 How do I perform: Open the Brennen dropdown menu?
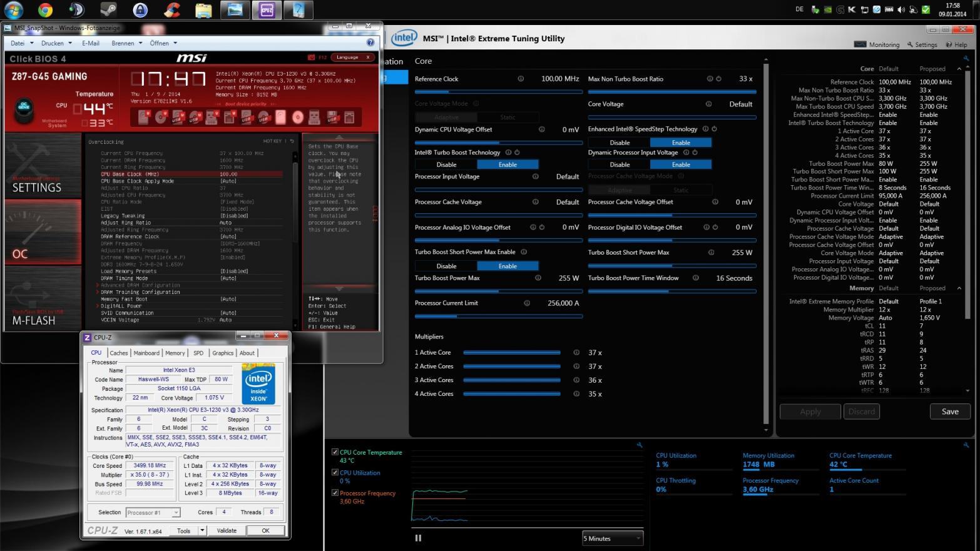tap(126, 43)
